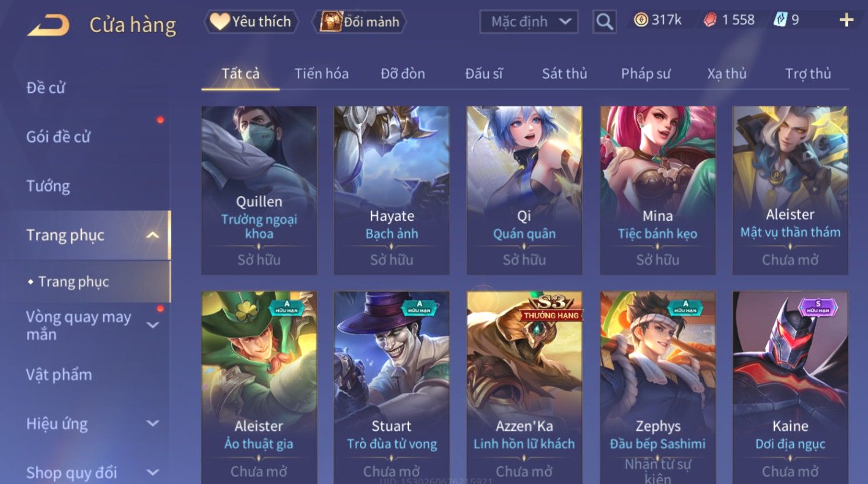Switch to the Tiến hóa tab
This screenshot has height=484, width=868.
(x=322, y=73)
